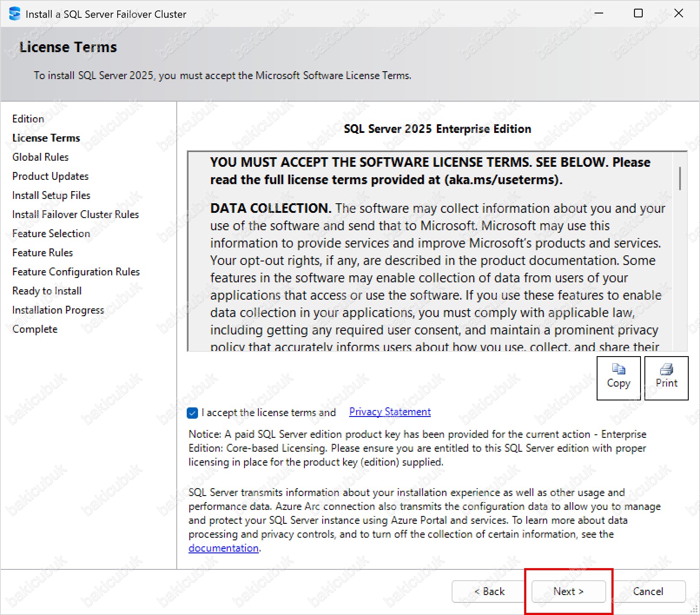This screenshot has height=615, width=700.
Task: Select Feature Selection step
Action: [51, 234]
